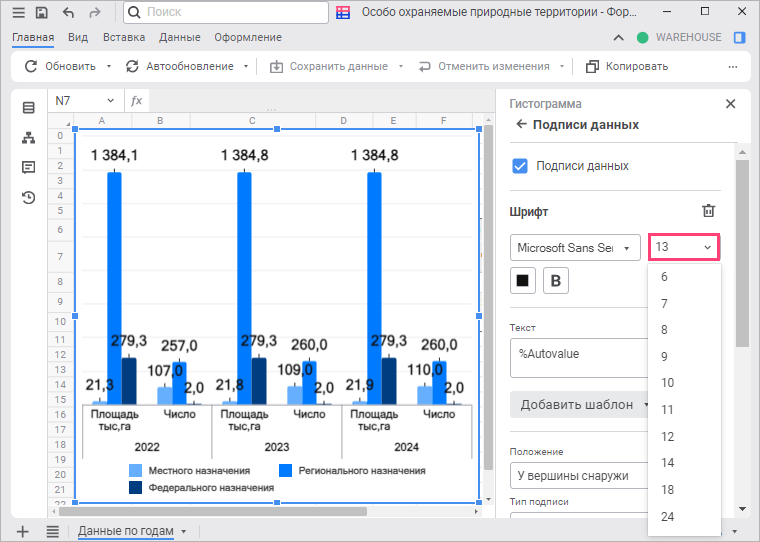760x542 pixels.
Task: Choose font size 7 from list
Action: pyautogui.click(x=684, y=303)
